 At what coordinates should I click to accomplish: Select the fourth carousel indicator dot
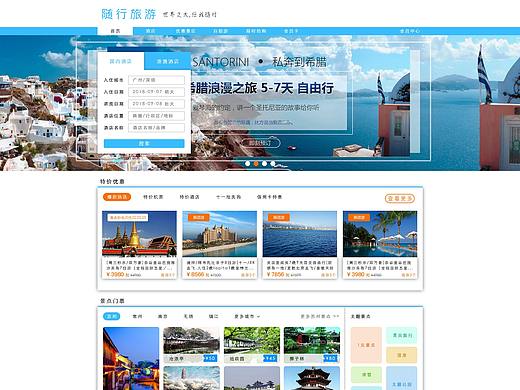(273, 164)
